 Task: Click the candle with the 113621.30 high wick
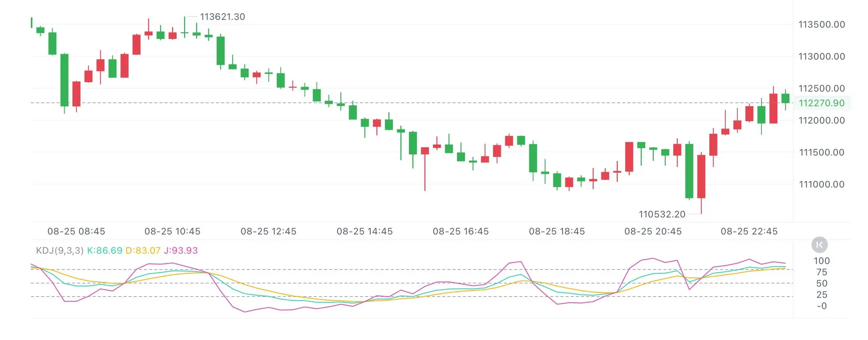[x=185, y=28]
